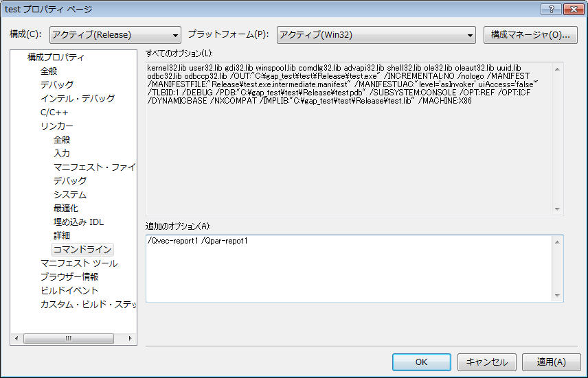Open カスタム・ビルド・ステップ tree item
This screenshot has height=378, width=588.
[88, 305]
